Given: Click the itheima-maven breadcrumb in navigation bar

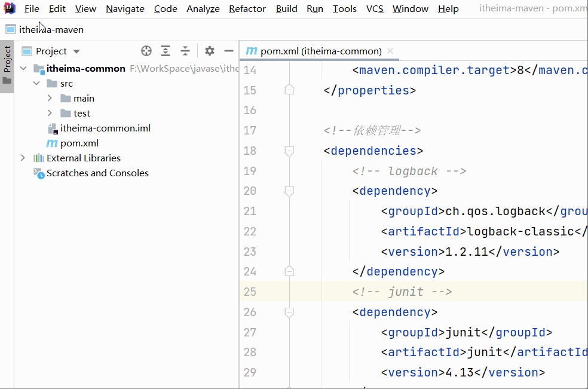Looking at the screenshot, I should [51, 29].
